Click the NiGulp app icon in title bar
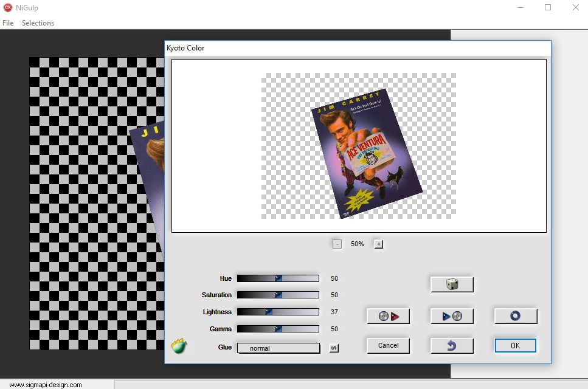The width and height of the screenshot is (588, 389). tap(7, 7)
